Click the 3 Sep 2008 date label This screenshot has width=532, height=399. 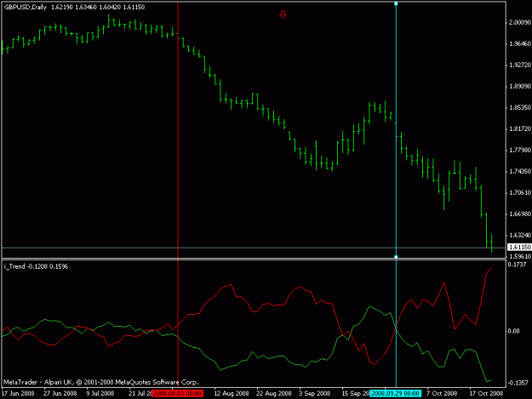pyautogui.click(x=314, y=394)
